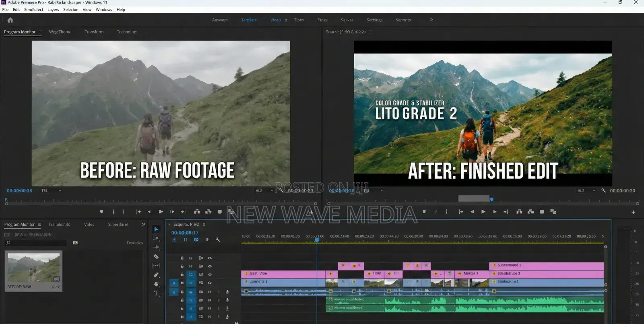This screenshot has width=644, height=324.
Task: Select the Type tool
Action: coord(156,293)
